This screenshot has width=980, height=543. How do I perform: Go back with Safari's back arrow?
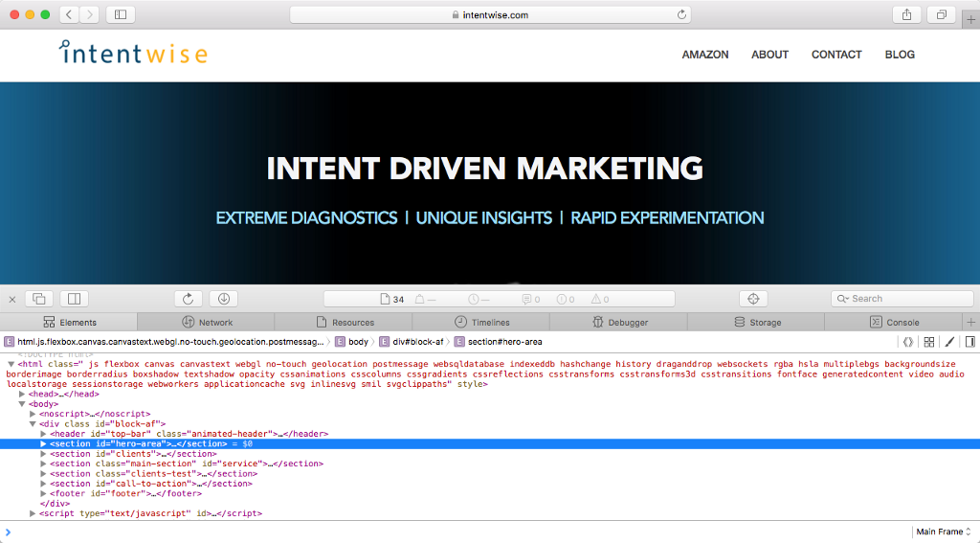point(69,14)
